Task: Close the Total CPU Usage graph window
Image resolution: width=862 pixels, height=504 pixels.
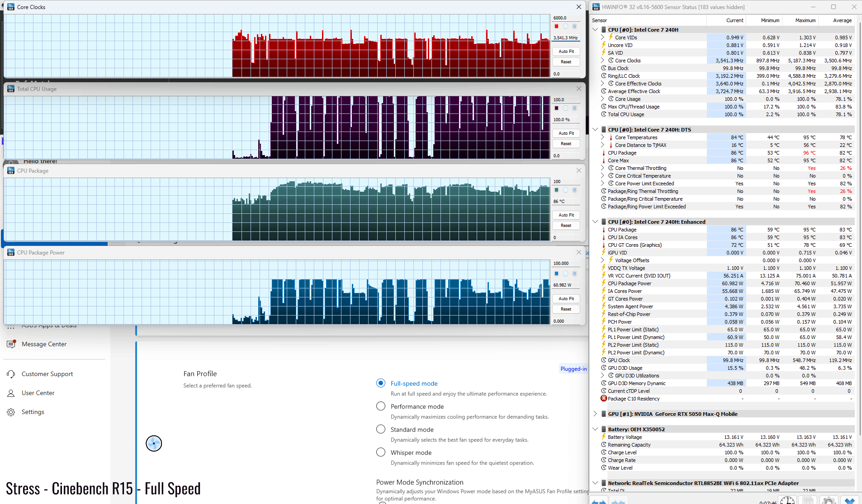Action: [578, 89]
